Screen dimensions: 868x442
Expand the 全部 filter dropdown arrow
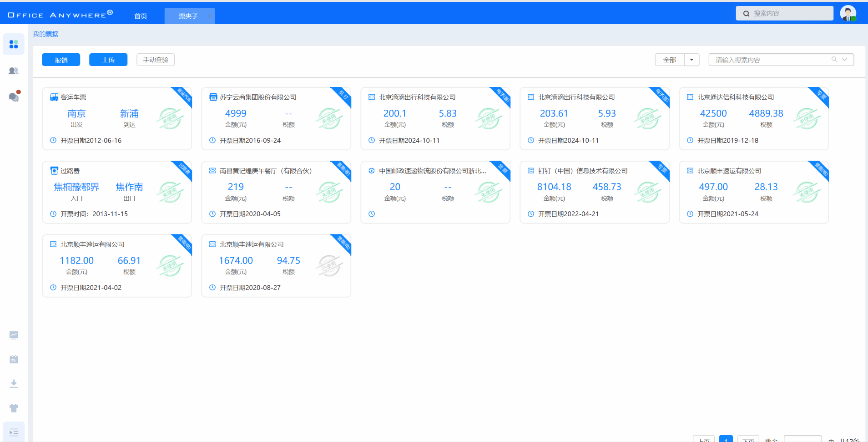[691, 60]
